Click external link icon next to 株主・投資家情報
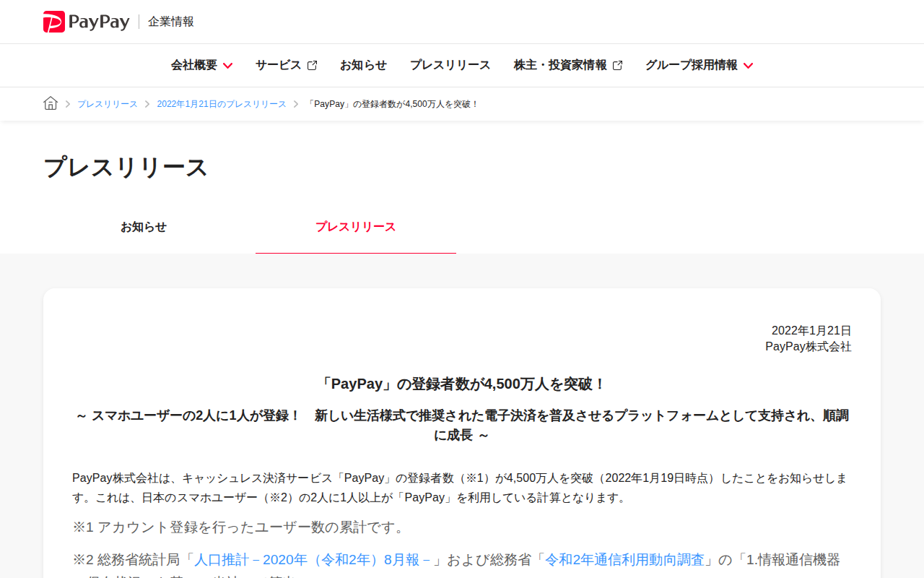This screenshot has width=924, height=578. coord(618,65)
